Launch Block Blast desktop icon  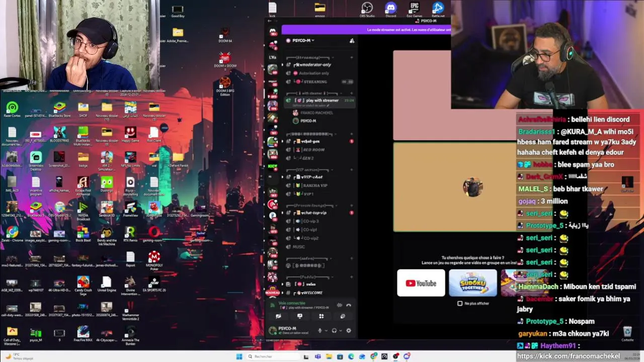pos(83,234)
